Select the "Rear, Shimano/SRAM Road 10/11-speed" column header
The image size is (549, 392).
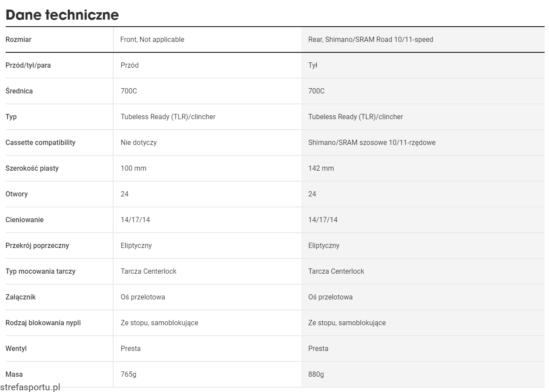tap(371, 40)
